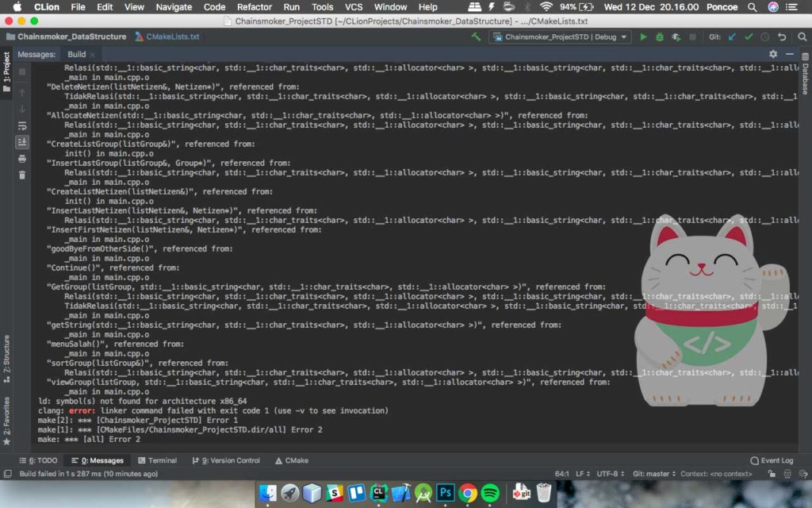812x508 pixels.
Task: Switch to the 0: Messages tab
Action: 98,460
